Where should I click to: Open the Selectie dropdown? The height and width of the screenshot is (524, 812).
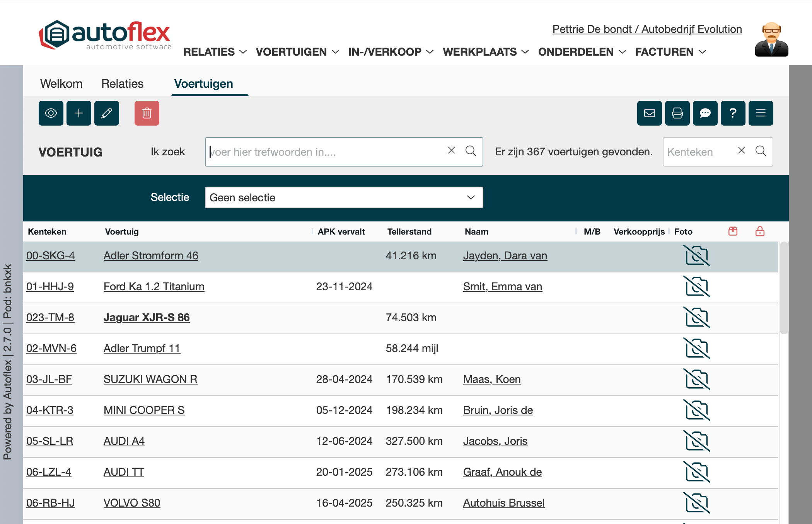344,197
